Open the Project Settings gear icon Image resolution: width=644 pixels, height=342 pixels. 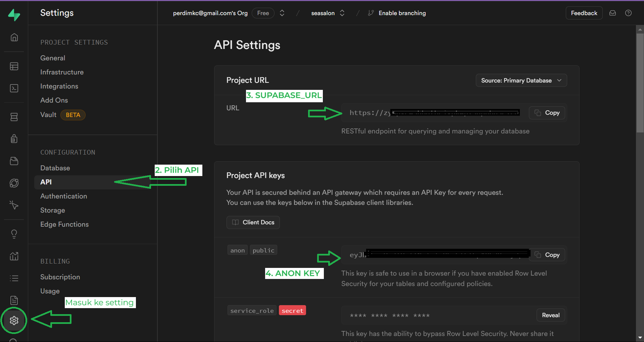tap(14, 321)
